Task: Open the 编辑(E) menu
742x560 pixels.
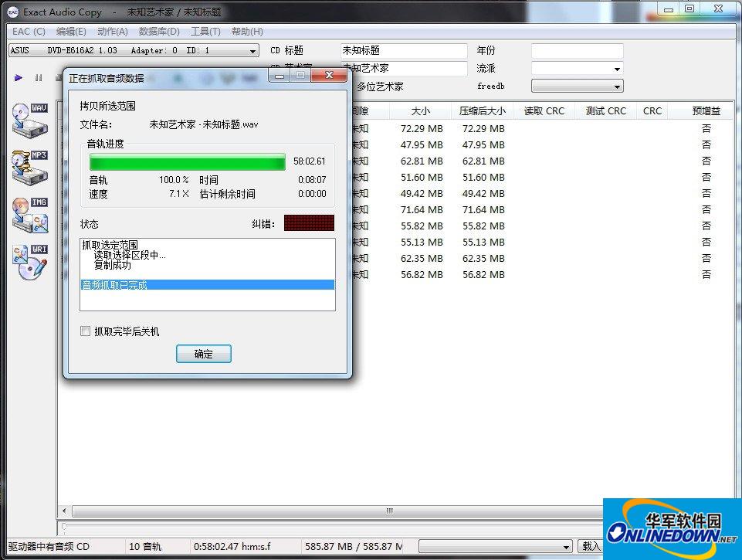Action: tap(71, 31)
